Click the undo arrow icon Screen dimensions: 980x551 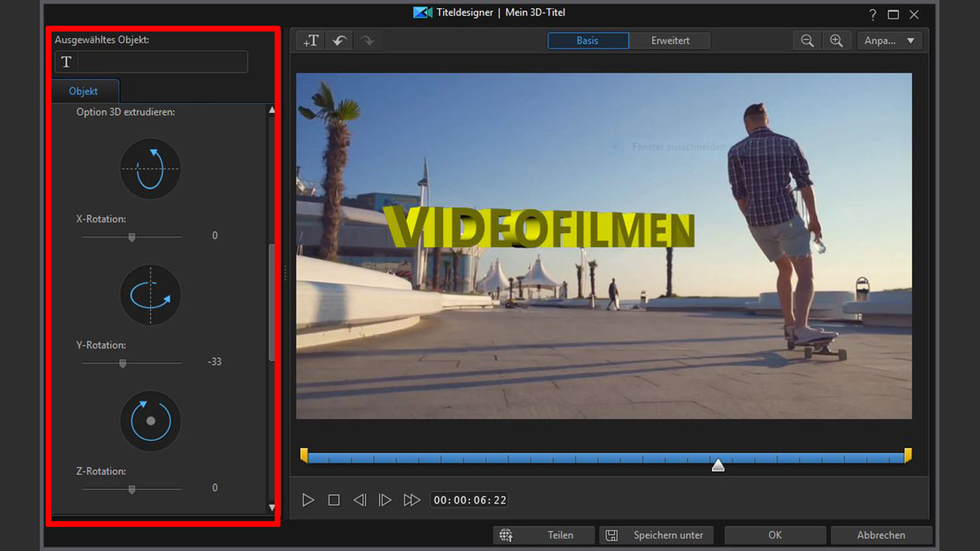(339, 41)
